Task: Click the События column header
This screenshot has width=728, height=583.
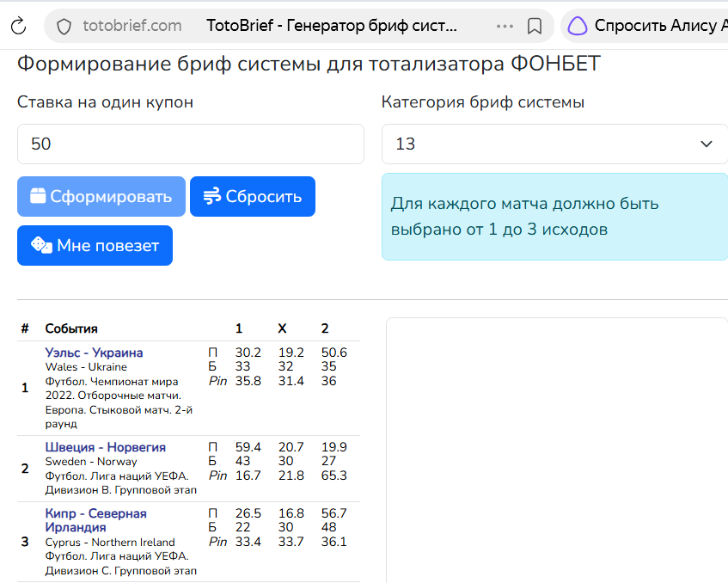Action: pos(71,328)
